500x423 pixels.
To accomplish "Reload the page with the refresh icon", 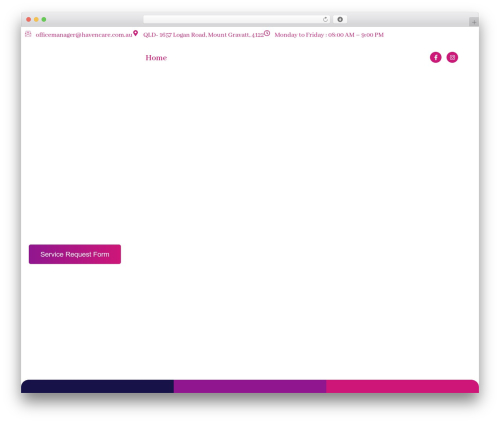I will pyautogui.click(x=325, y=19).
